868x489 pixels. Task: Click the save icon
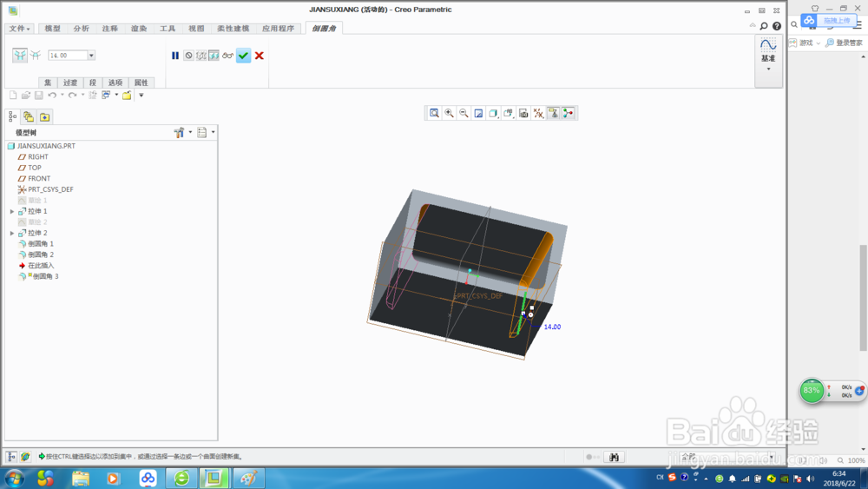(39, 96)
